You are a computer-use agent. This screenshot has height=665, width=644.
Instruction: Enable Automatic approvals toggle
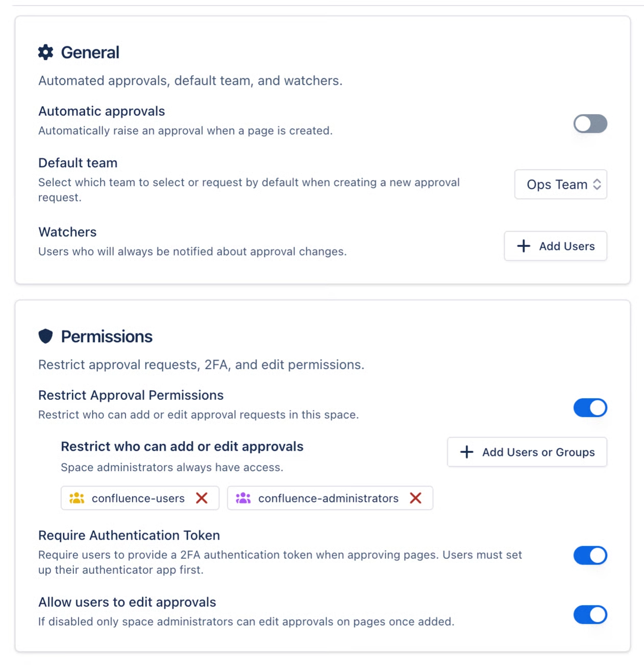590,124
